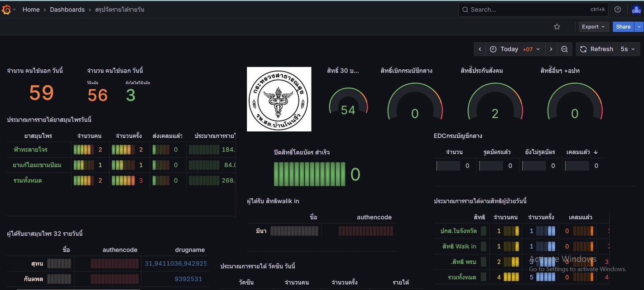Sort by เคลมแล้ว column arrow in EDC table
Viewport: 644px width, 290px height.
(596, 152)
